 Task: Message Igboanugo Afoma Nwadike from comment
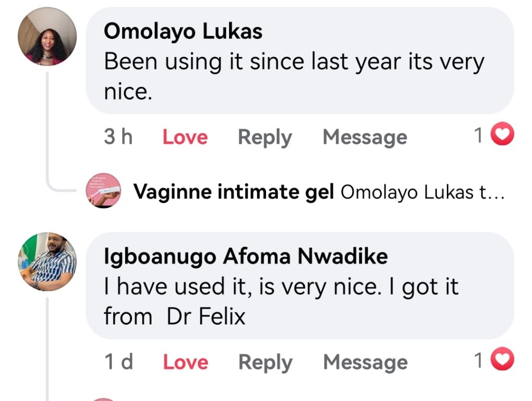[365, 362]
